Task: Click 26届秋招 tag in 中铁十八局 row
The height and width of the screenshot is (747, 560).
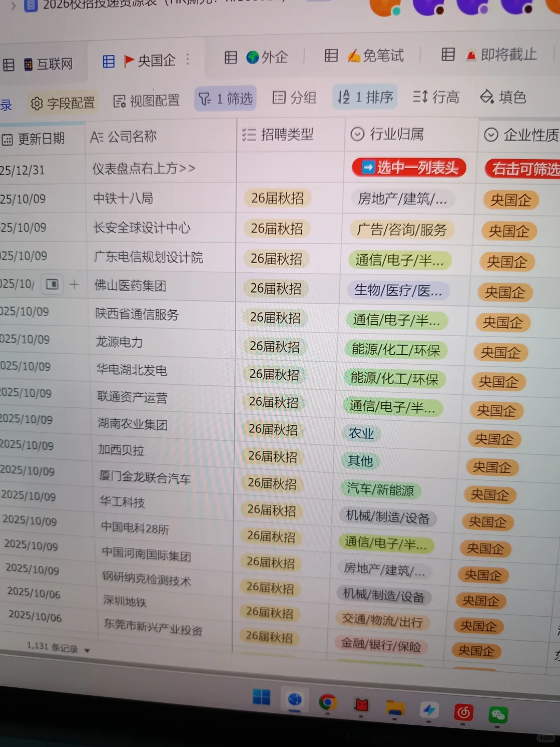Action: pyautogui.click(x=277, y=198)
